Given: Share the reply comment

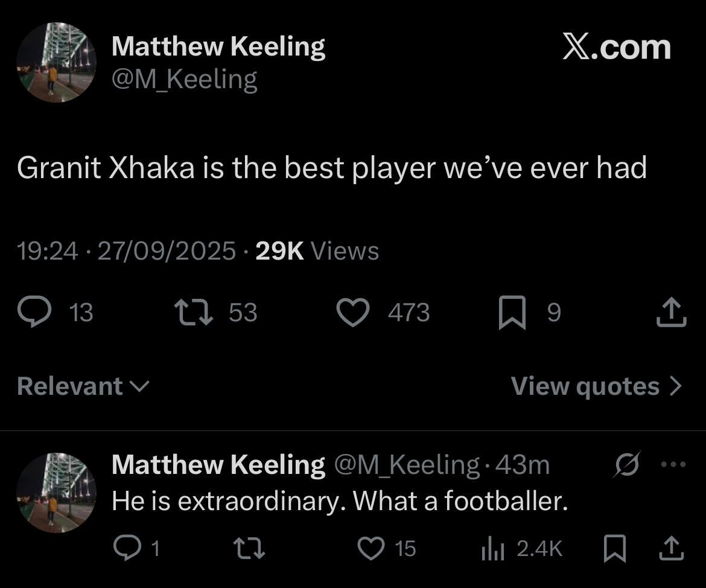Looking at the screenshot, I should 672,548.
